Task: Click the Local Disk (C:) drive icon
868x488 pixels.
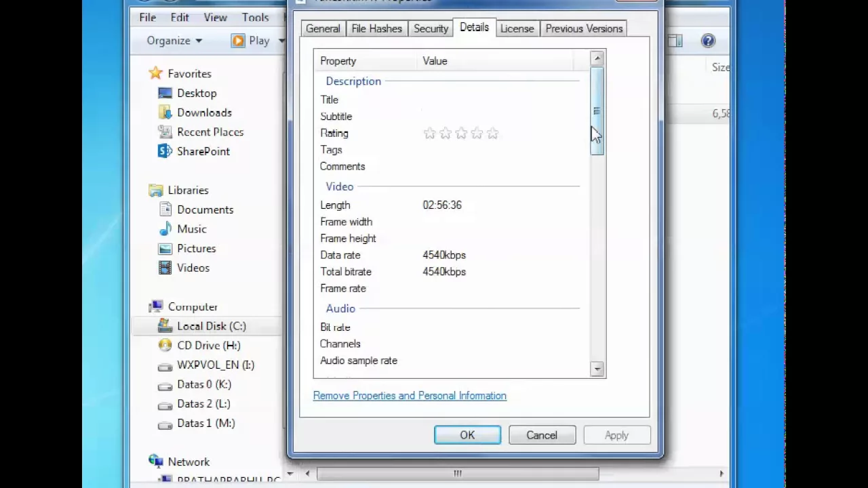Action: 165,326
